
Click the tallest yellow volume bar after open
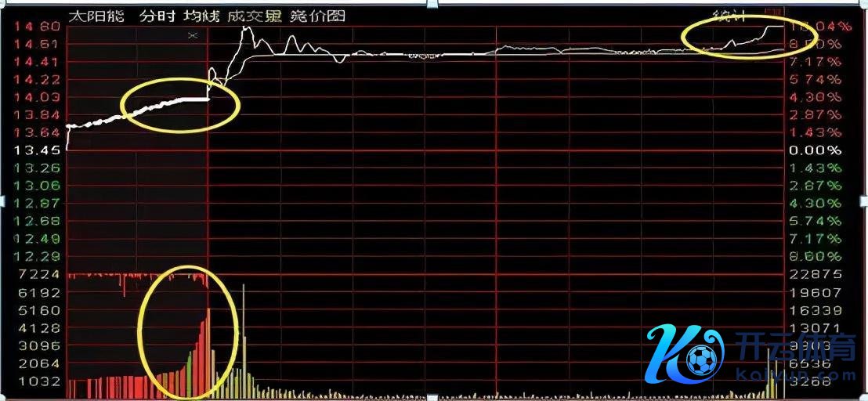[x=244, y=337]
